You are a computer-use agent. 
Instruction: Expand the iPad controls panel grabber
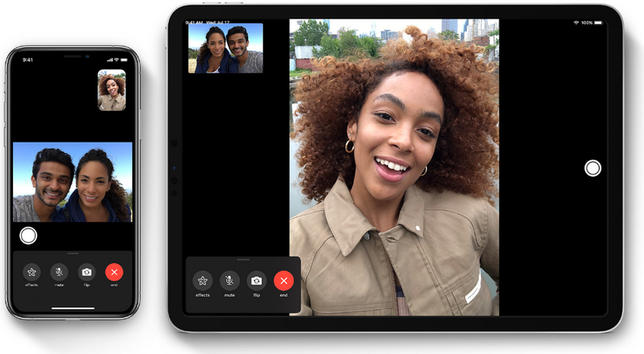coord(243,260)
